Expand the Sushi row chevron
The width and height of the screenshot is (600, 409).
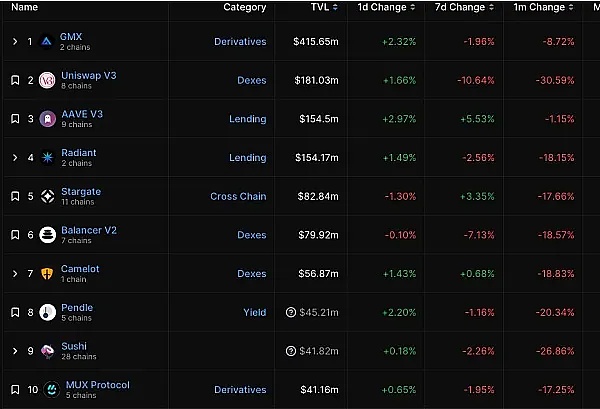[x=15, y=351]
